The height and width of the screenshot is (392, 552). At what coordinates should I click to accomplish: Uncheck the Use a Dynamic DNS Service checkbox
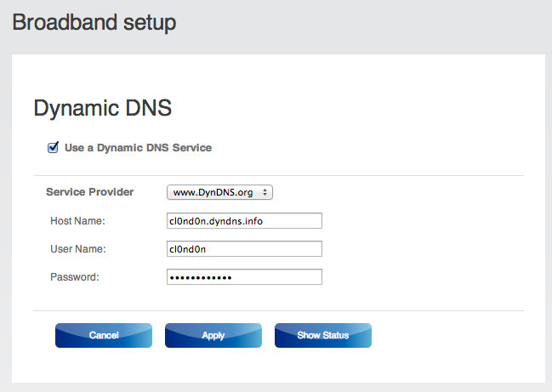(x=53, y=147)
